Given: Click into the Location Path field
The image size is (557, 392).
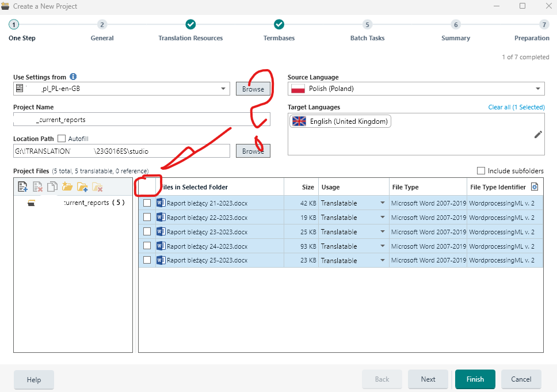Looking at the screenshot, I should click(x=122, y=151).
